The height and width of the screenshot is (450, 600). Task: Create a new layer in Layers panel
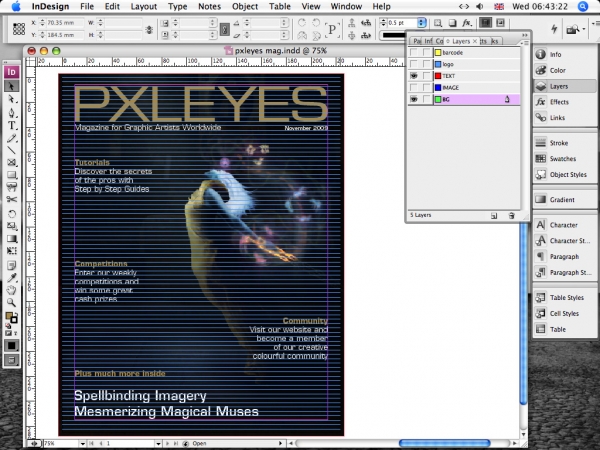point(494,216)
